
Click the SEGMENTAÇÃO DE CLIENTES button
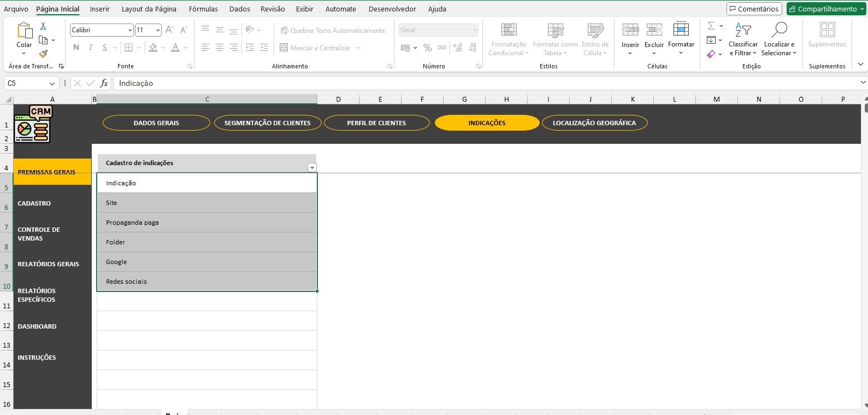click(x=267, y=123)
